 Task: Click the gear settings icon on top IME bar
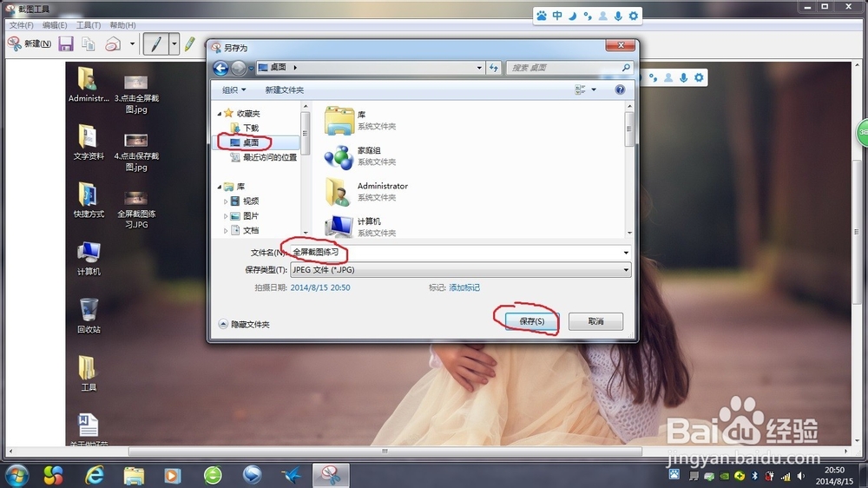pos(634,16)
